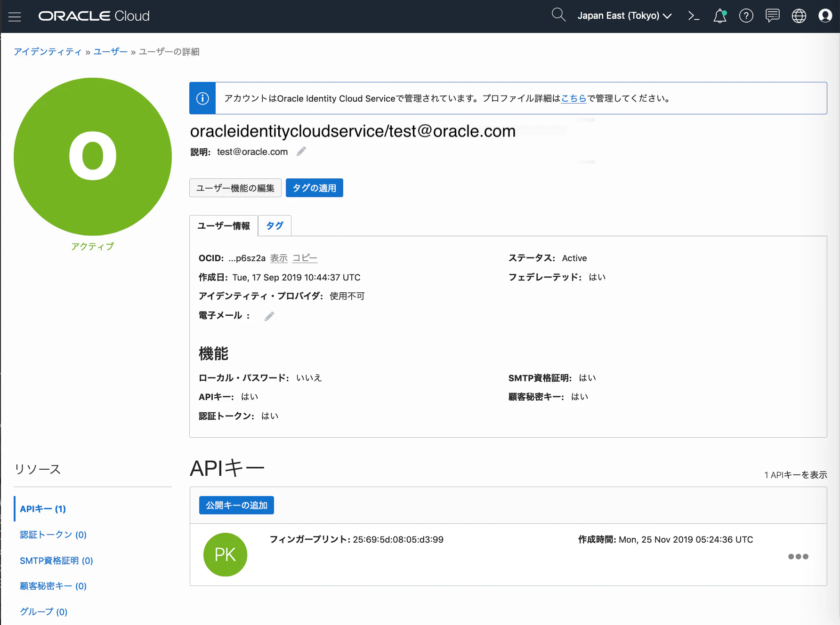Click the 公開キーの追加 button
The image size is (840, 625).
(236, 505)
